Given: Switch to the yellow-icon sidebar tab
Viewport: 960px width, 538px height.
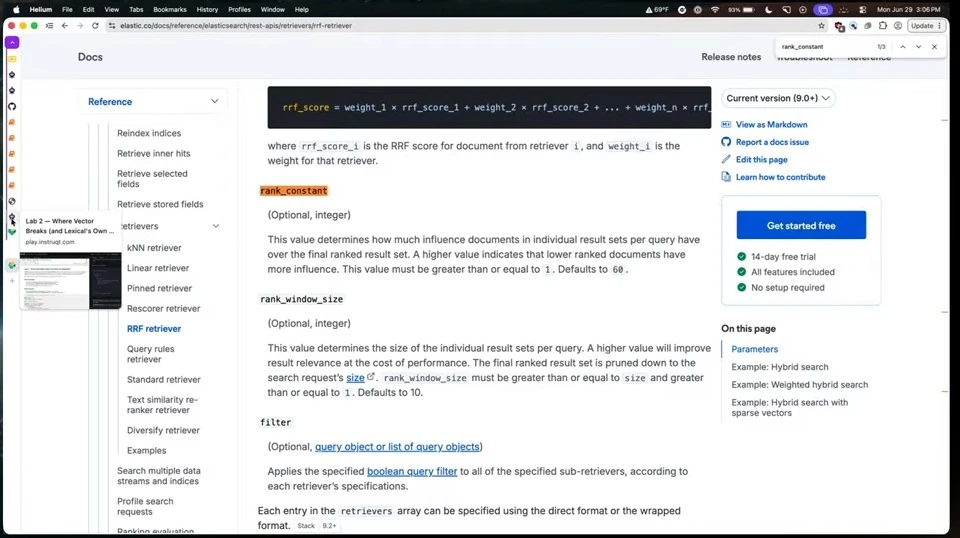Looking at the screenshot, I should click(x=12, y=59).
